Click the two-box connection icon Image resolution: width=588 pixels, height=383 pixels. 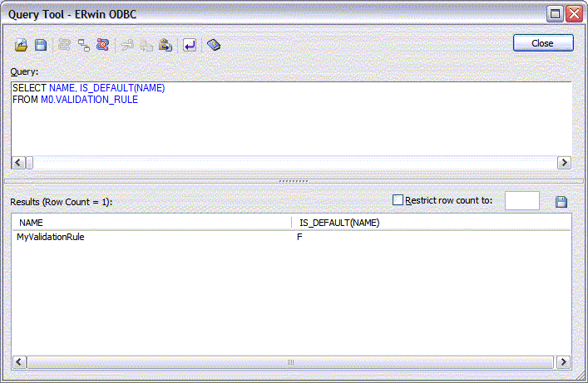84,46
